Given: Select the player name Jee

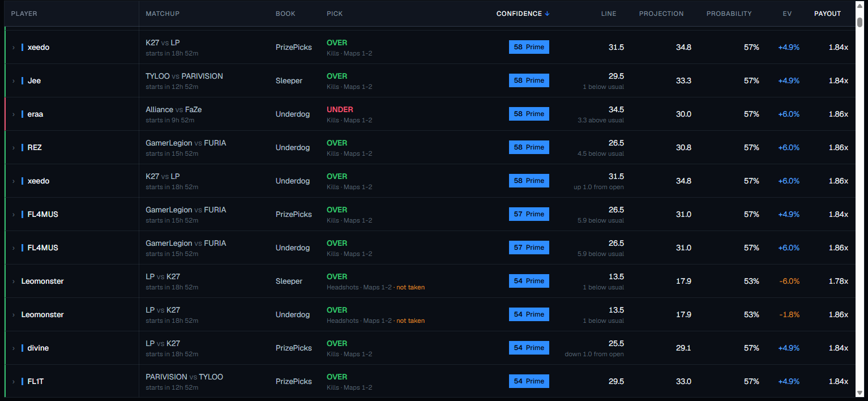Looking at the screenshot, I should [34, 80].
